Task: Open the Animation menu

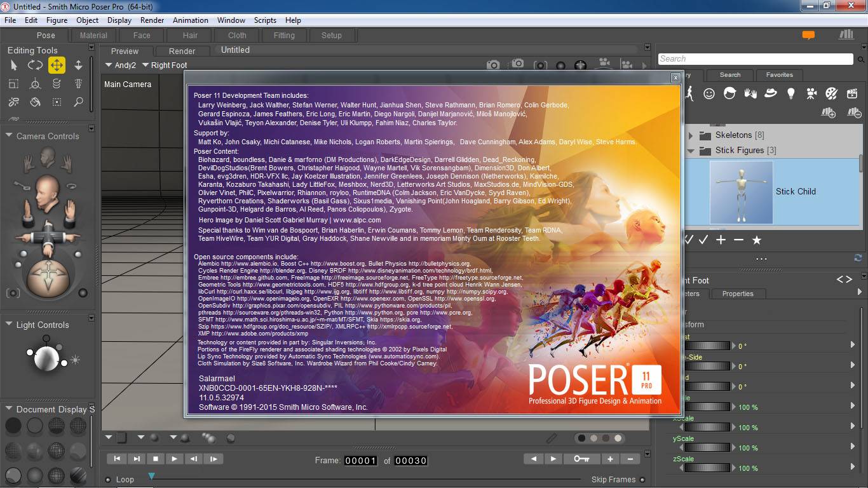Action: tap(191, 20)
